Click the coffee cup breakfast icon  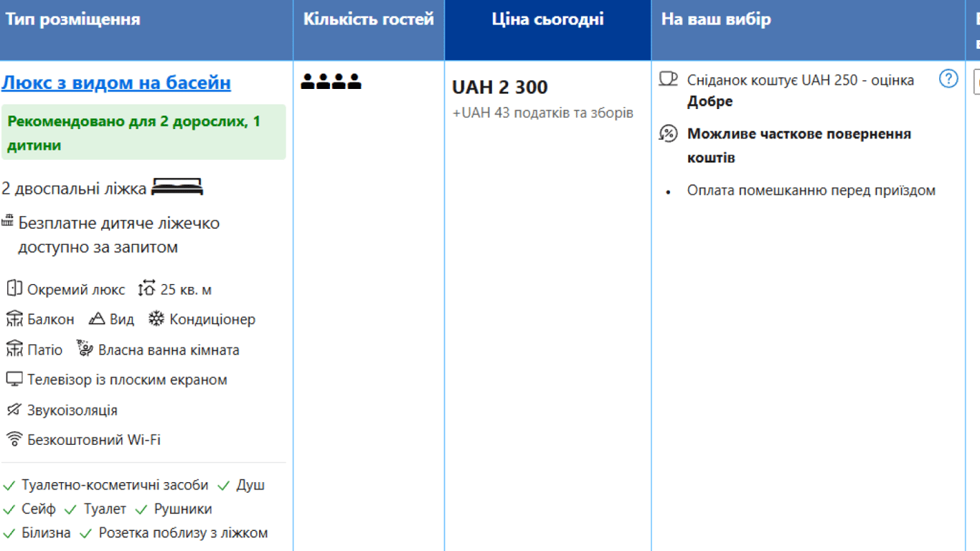click(x=668, y=79)
